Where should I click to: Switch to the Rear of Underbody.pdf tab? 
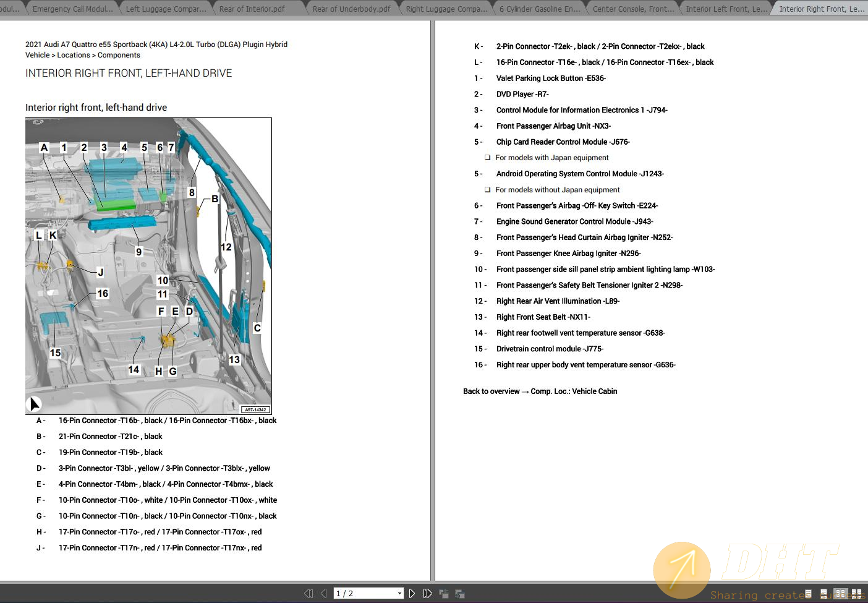pos(351,9)
